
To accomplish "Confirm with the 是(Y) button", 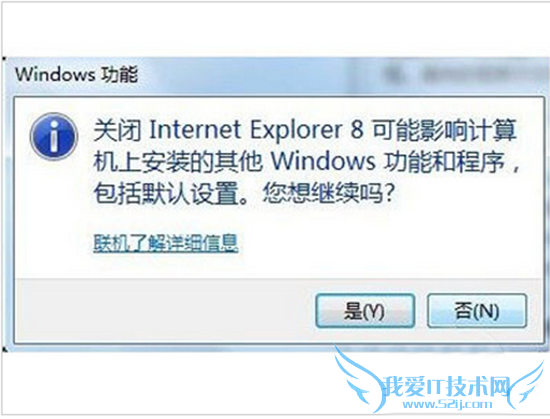I will 365,311.
